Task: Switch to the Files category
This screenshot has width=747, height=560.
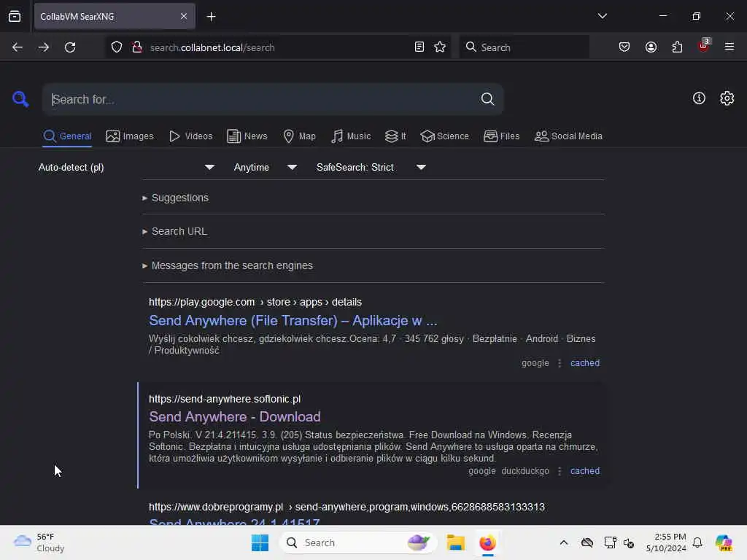Action: [x=501, y=136]
